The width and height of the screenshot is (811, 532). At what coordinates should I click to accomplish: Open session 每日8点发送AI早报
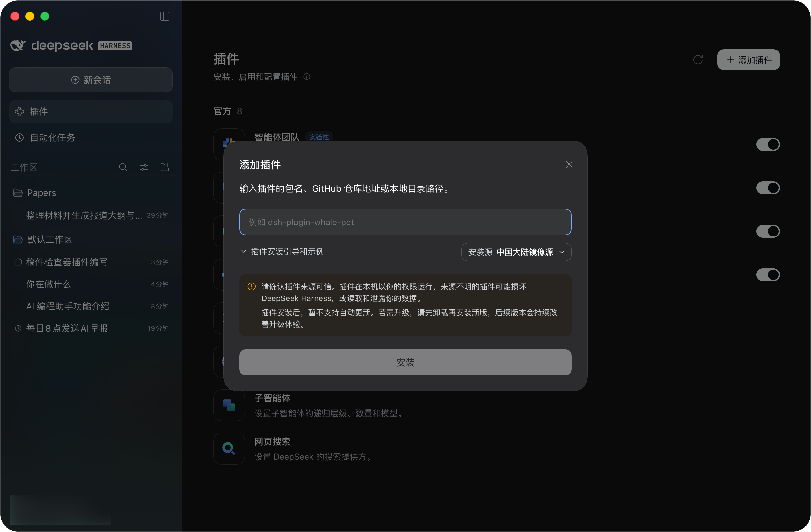coord(91,329)
